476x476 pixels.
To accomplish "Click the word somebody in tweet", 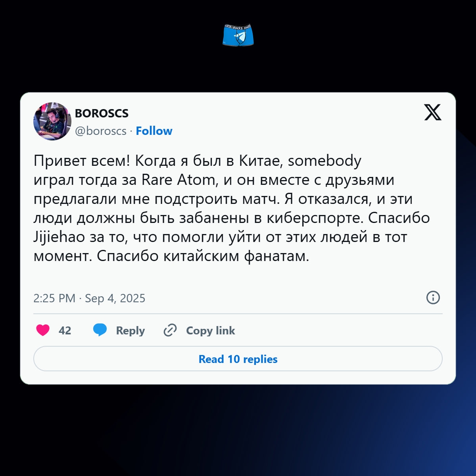I will click(x=324, y=161).
